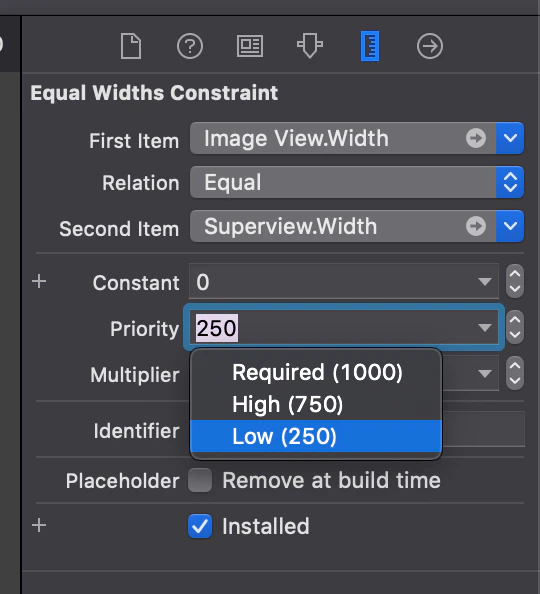The image size is (540, 594).
Task: Click the Constant stepper control
Action: (x=515, y=281)
